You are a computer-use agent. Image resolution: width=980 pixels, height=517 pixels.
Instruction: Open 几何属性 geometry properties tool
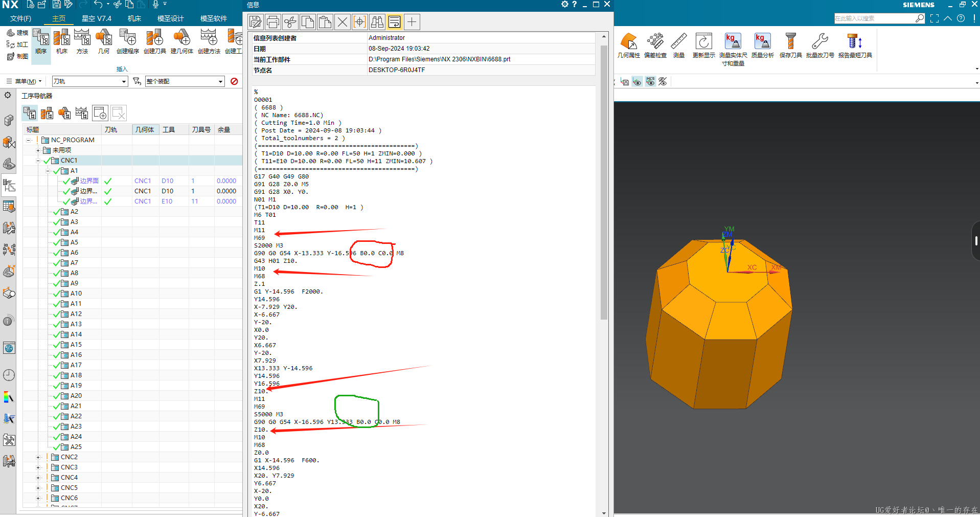[629, 46]
